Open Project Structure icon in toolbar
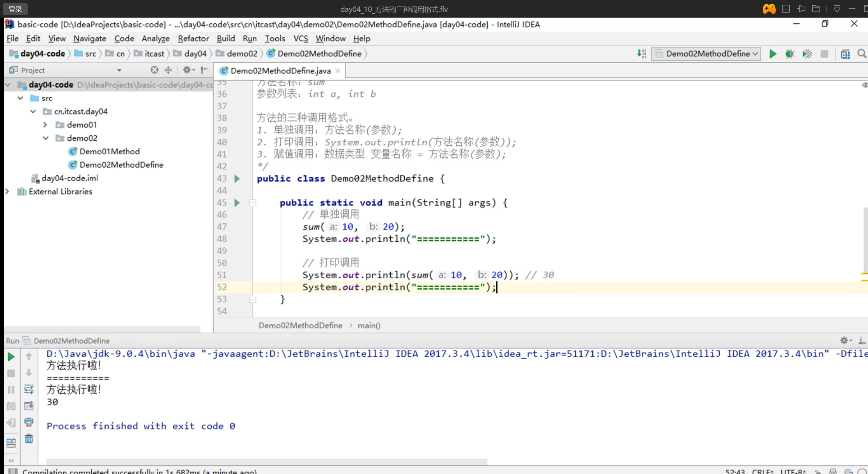This screenshot has height=474, width=868. (845, 54)
